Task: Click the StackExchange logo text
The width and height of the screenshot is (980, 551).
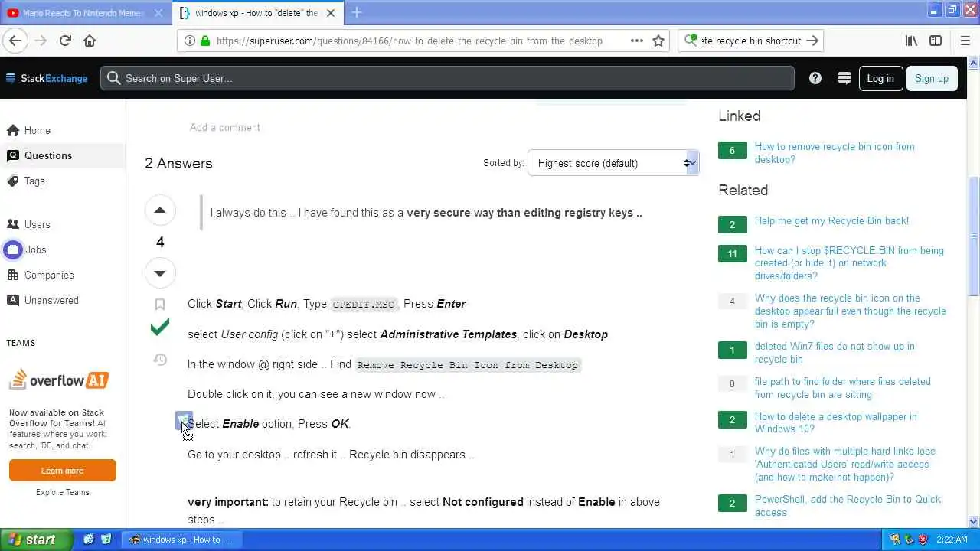Action: pyautogui.click(x=54, y=78)
